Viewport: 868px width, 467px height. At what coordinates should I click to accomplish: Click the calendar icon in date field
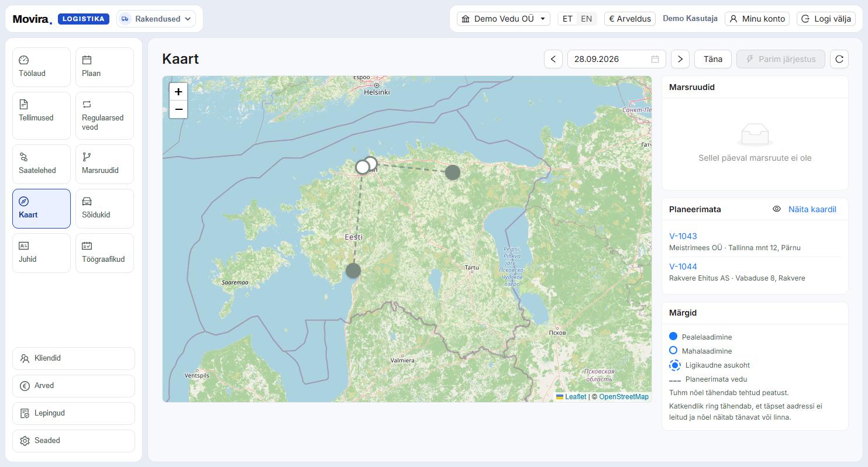tap(655, 59)
